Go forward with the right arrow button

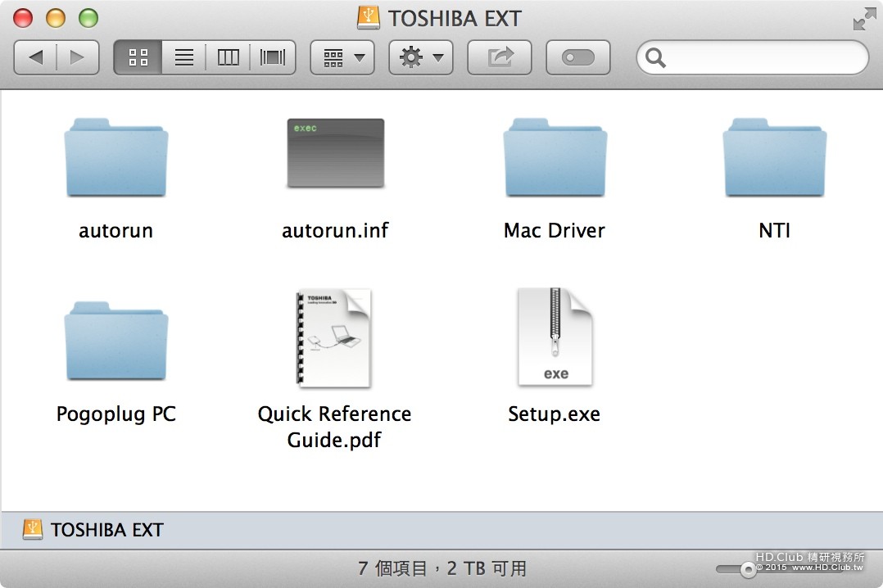pos(78,57)
